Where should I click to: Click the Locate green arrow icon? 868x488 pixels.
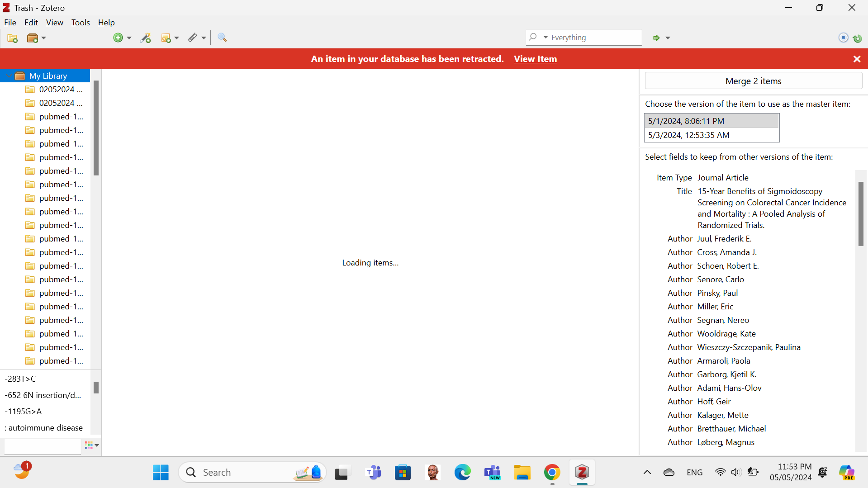point(656,38)
